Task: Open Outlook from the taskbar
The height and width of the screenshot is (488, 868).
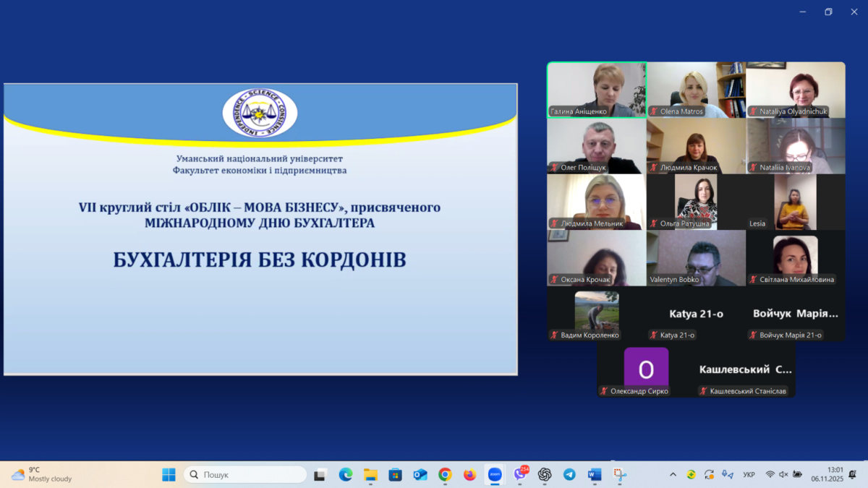Action: [420, 474]
